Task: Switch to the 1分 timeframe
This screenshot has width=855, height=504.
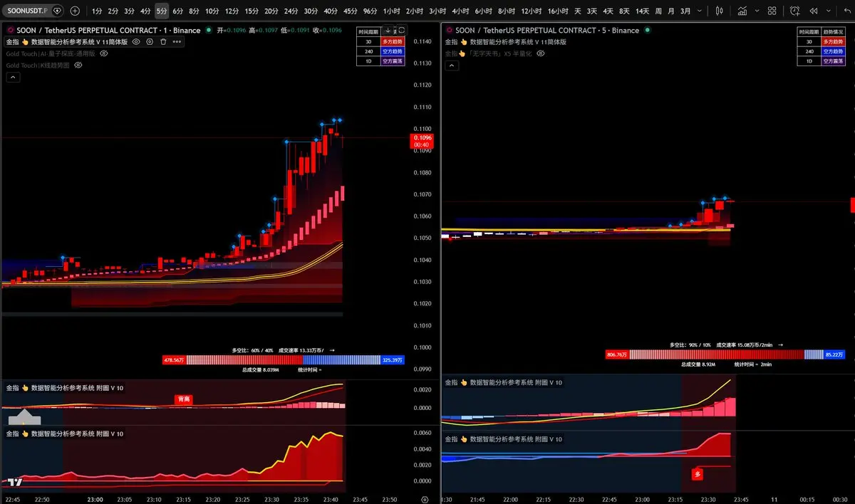Action: click(x=97, y=11)
